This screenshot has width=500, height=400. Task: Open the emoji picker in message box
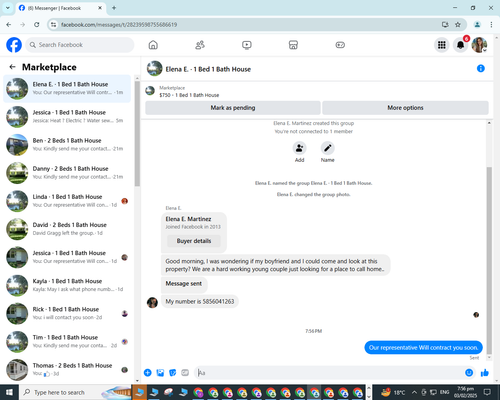pyautogui.click(x=469, y=373)
